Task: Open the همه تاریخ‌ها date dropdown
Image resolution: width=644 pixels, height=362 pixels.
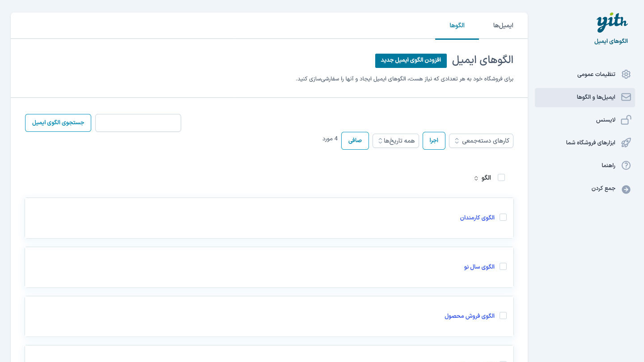Action: pyautogui.click(x=396, y=141)
